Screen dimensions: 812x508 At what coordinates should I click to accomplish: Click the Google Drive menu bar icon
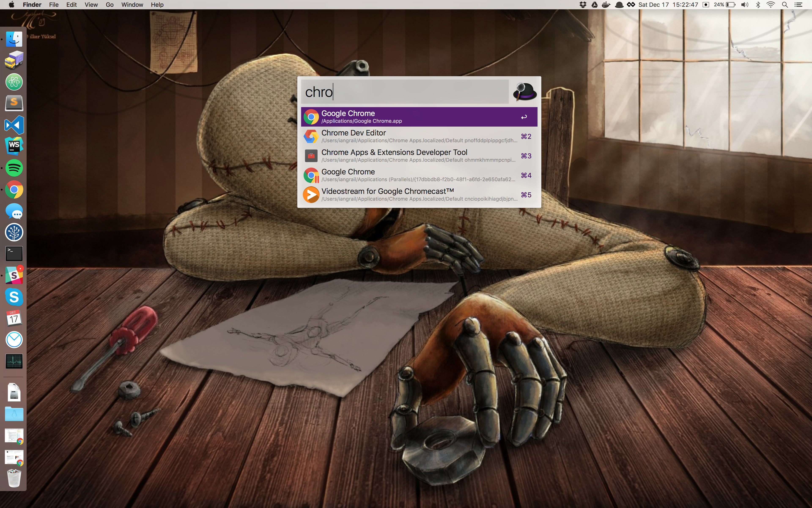coord(594,5)
